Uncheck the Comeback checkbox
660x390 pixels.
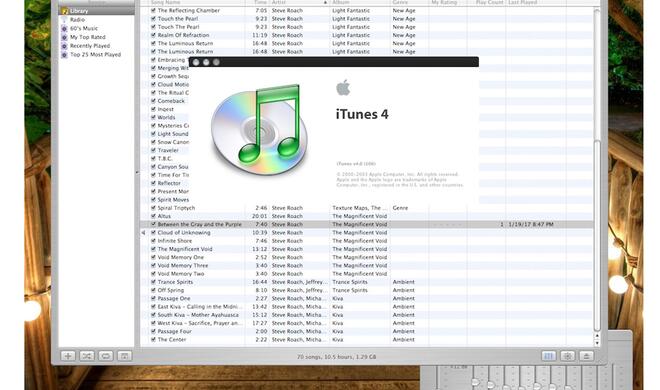click(x=153, y=101)
